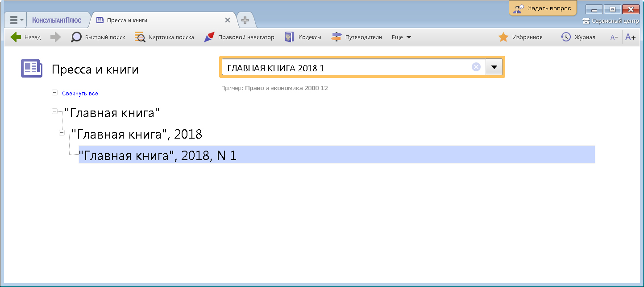Increase font size with A+ button

[x=630, y=37]
